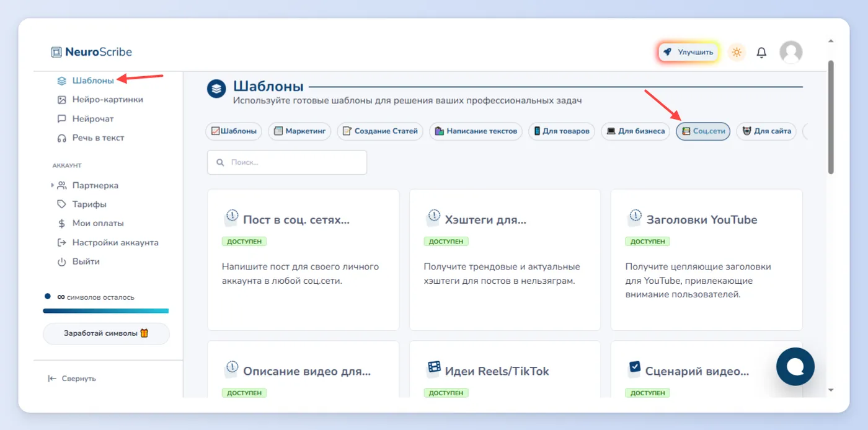Open the Заголовки YouTube template card

click(706, 260)
